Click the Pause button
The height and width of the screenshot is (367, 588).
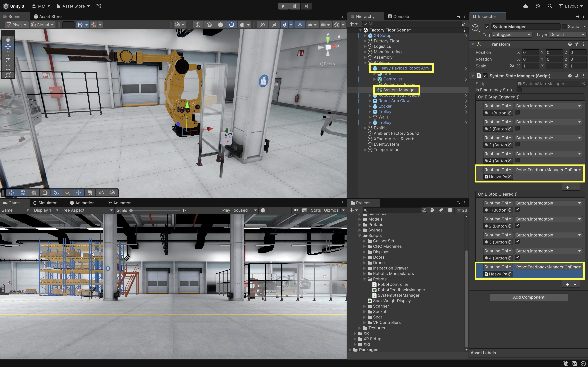click(295, 6)
